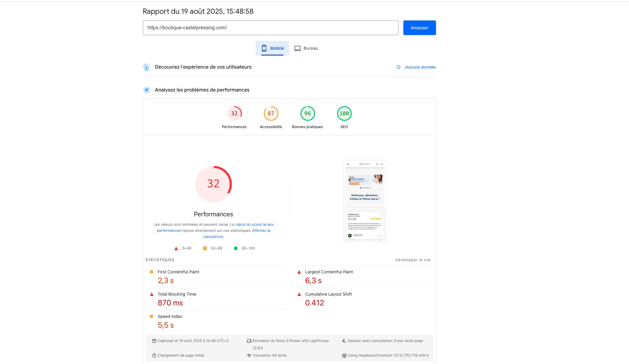This screenshot has height=364, width=629.
Task: Click the Cumulative Layout Shift label
Action: 329,294
